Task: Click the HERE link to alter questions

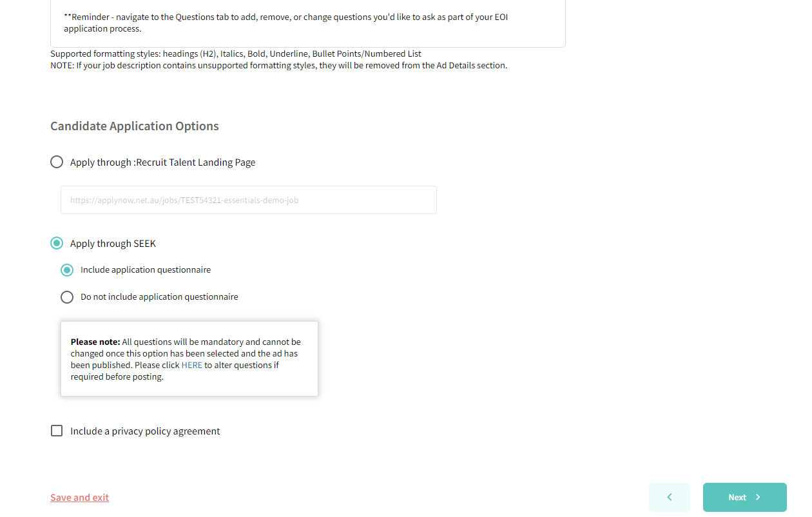Action: pos(191,365)
